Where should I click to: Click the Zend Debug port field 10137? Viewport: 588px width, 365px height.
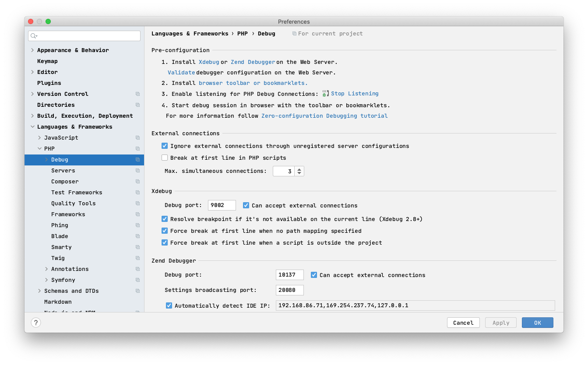pos(290,275)
